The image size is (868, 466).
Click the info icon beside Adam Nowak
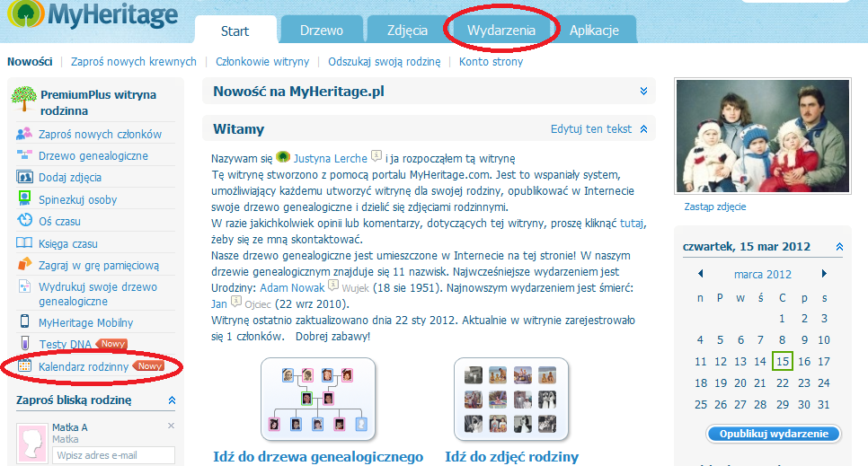pyautogui.click(x=333, y=286)
